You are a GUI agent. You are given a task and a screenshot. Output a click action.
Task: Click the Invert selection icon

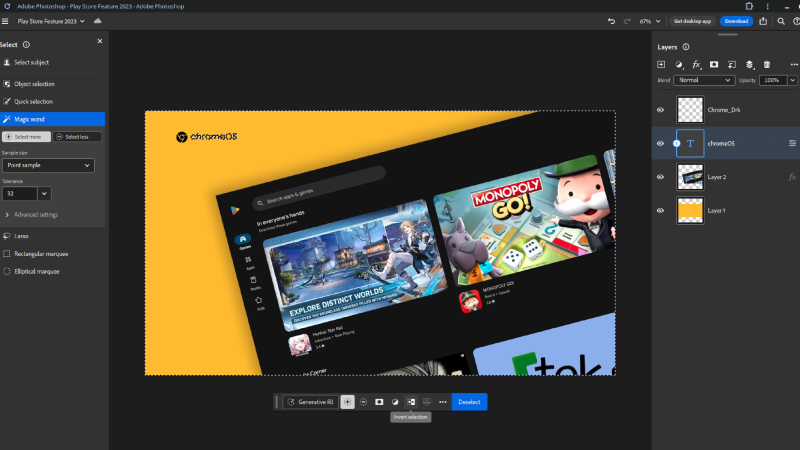coord(411,402)
